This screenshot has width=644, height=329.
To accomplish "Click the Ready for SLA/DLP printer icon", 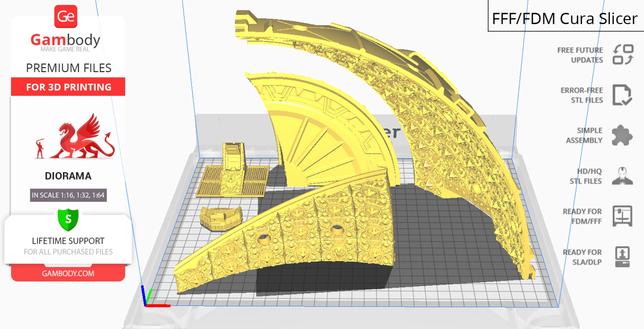I will (622, 257).
